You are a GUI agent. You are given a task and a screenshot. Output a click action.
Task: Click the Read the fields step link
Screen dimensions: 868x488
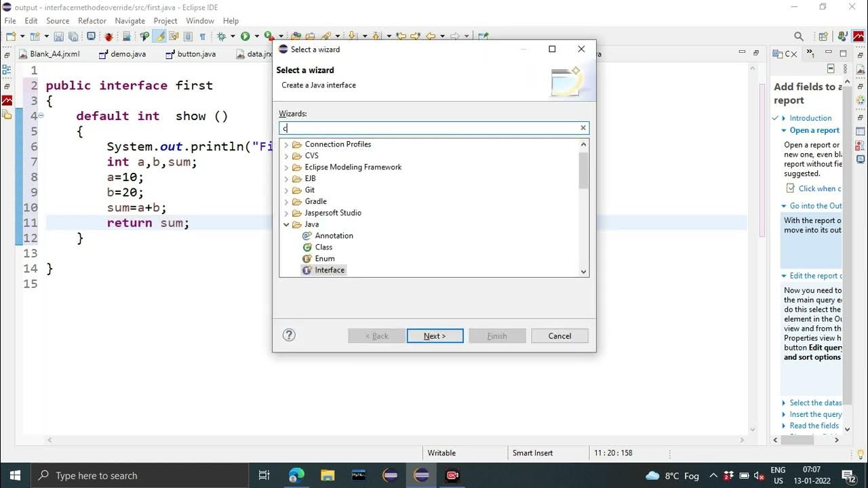pos(814,426)
